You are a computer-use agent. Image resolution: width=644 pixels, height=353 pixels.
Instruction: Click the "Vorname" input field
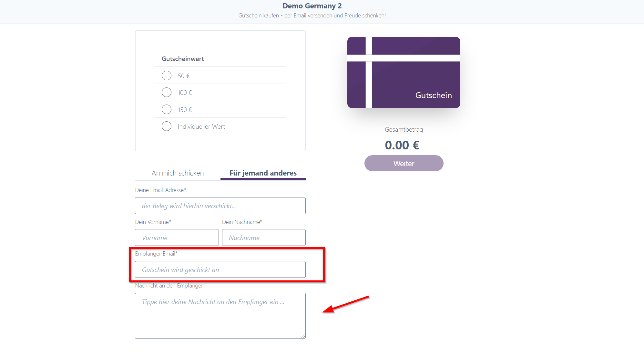177,237
